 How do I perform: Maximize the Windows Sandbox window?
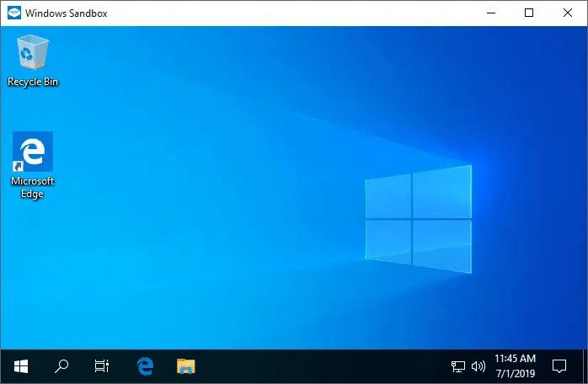click(529, 13)
